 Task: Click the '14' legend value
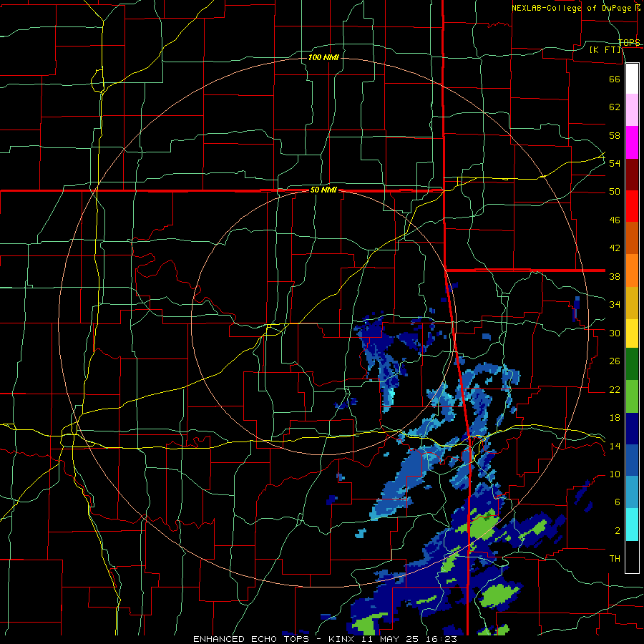tap(615, 446)
